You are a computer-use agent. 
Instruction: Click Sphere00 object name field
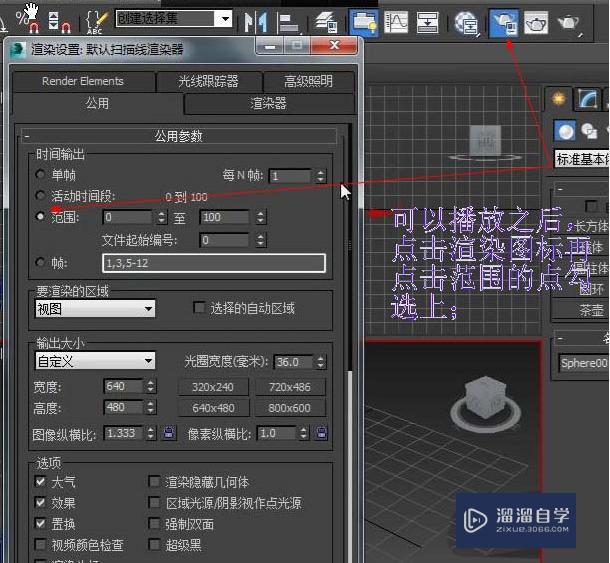584,363
